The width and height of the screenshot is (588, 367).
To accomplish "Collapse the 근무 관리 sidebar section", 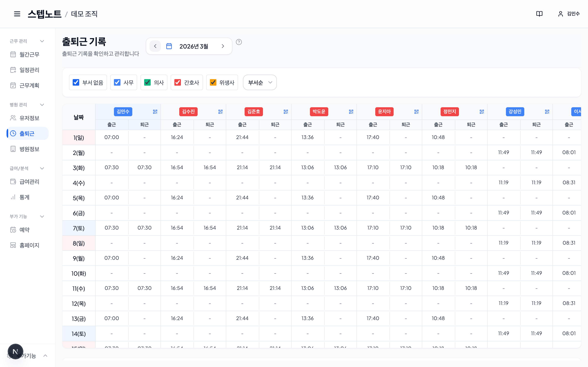I will click(x=42, y=41).
